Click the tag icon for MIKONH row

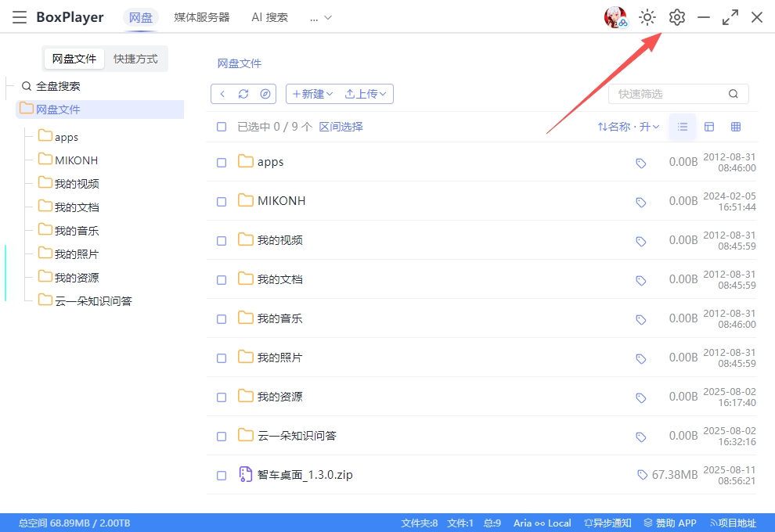pyautogui.click(x=641, y=202)
